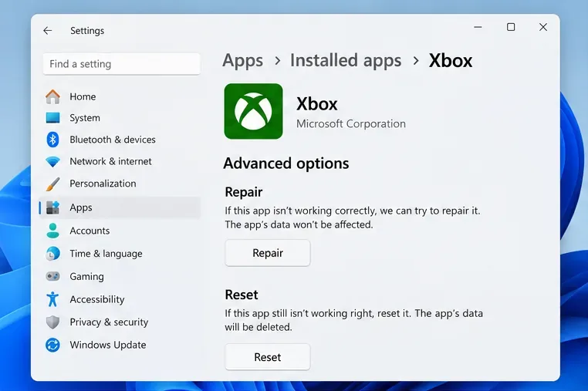Screen dimensions: 588x391
Task: Click the Time & language globe icon
Action: [x=53, y=254]
